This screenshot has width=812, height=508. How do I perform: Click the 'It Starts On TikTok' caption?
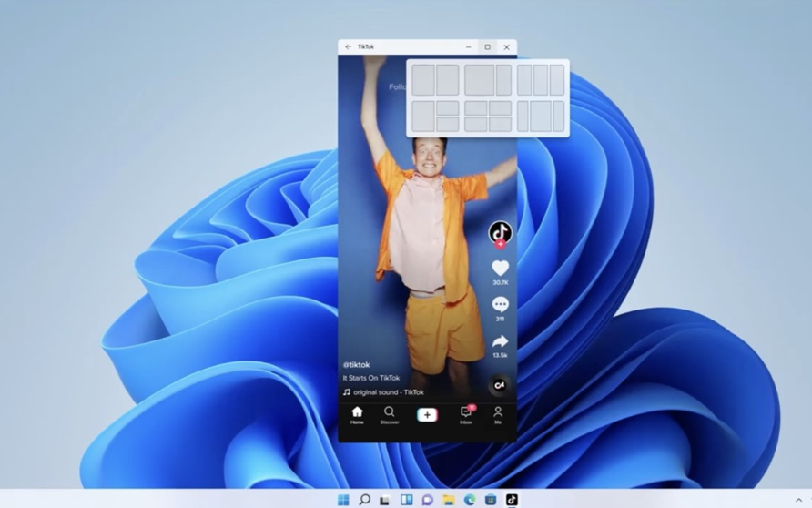[371, 378]
